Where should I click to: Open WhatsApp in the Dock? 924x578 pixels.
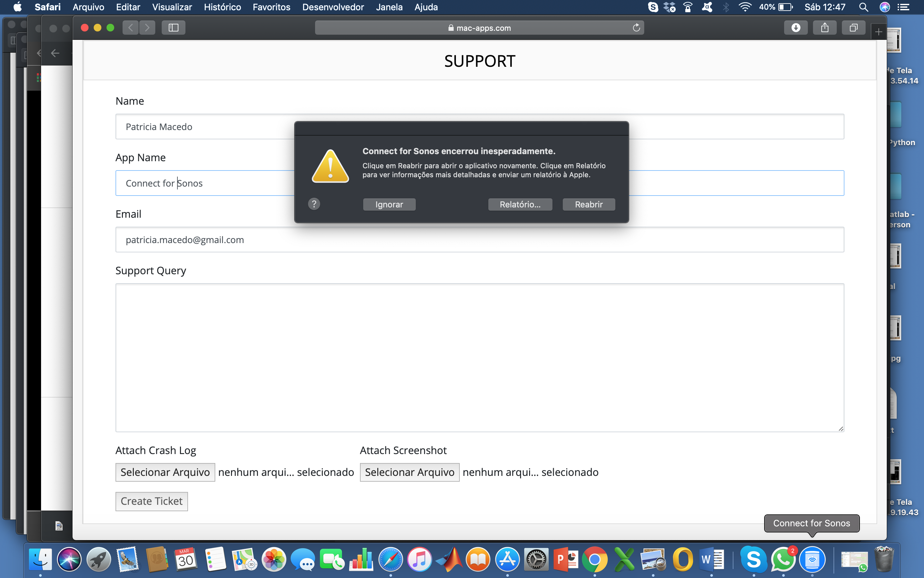click(x=783, y=559)
